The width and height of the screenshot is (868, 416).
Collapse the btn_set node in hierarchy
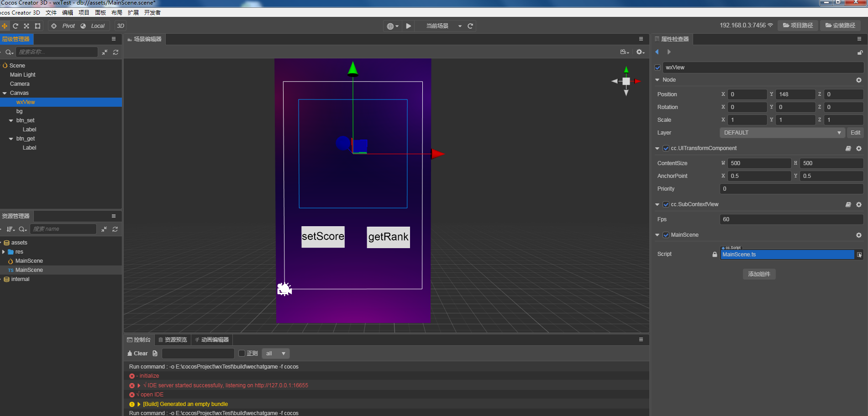[11, 120]
